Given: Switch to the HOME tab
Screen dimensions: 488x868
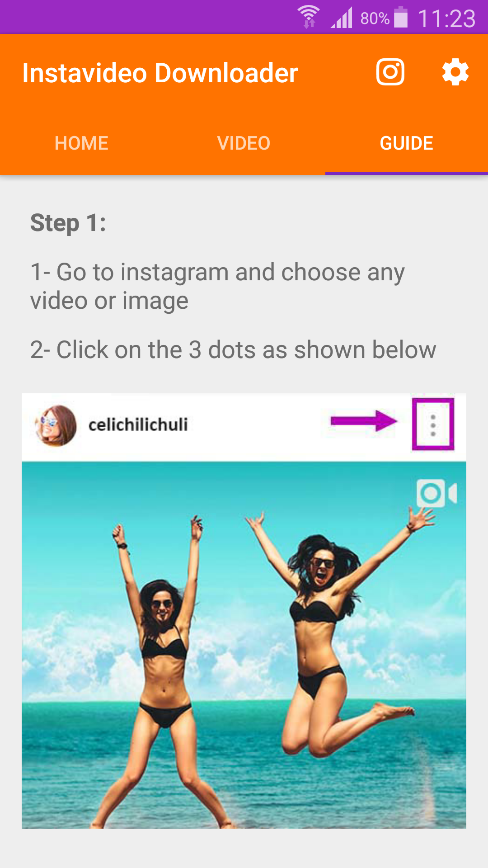Looking at the screenshot, I should [x=81, y=143].
